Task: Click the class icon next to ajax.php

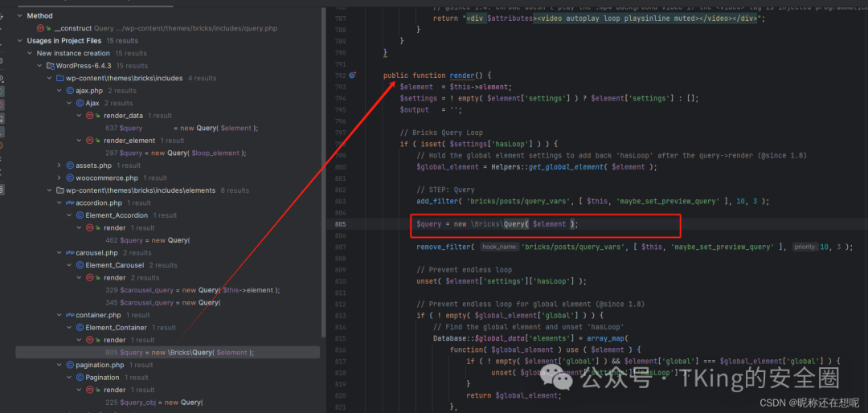Action: tap(70, 91)
